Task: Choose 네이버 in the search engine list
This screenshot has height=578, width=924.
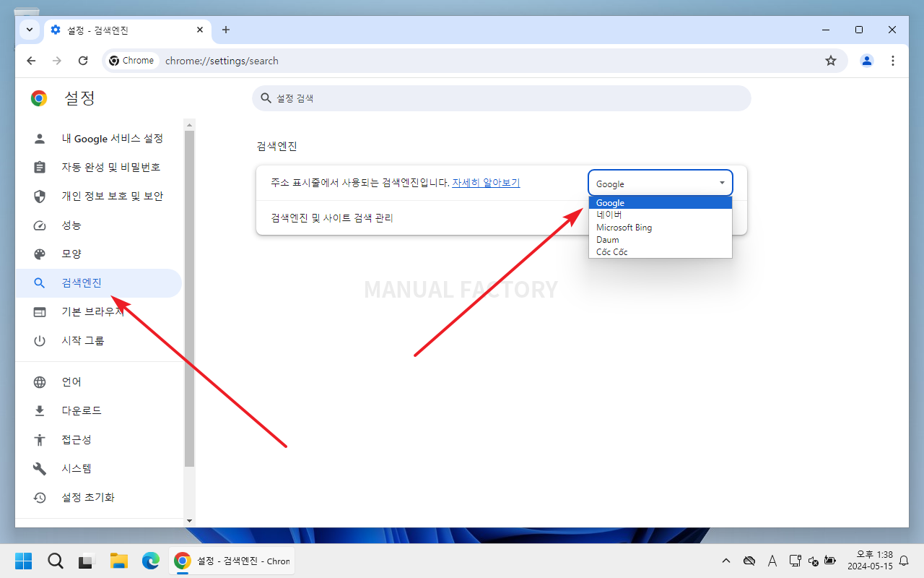Action: tap(661, 215)
